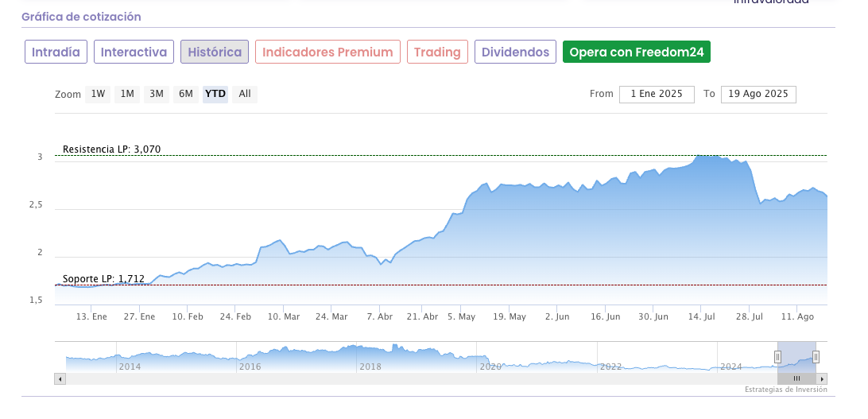Viewport: 868px width, 419px height.
Task: Click the left range handle in navigator
Action: pos(777,357)
